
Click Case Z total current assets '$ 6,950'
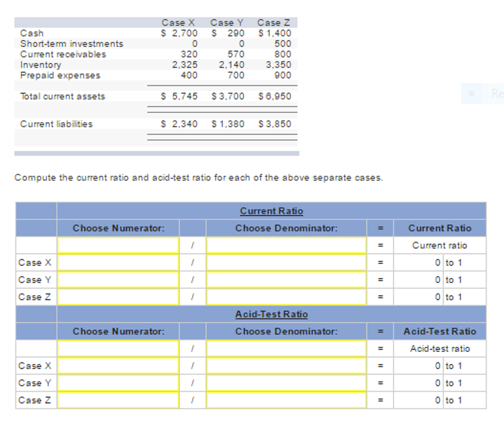click(275, 96)
